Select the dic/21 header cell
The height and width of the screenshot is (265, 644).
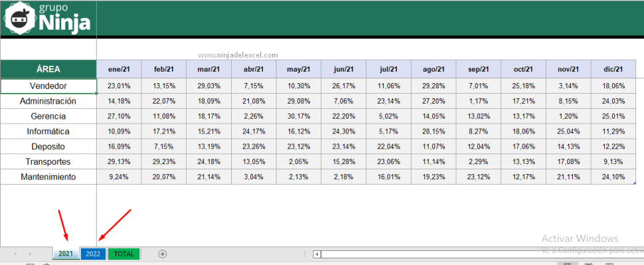pyautogui.click(x=613, y=69)
